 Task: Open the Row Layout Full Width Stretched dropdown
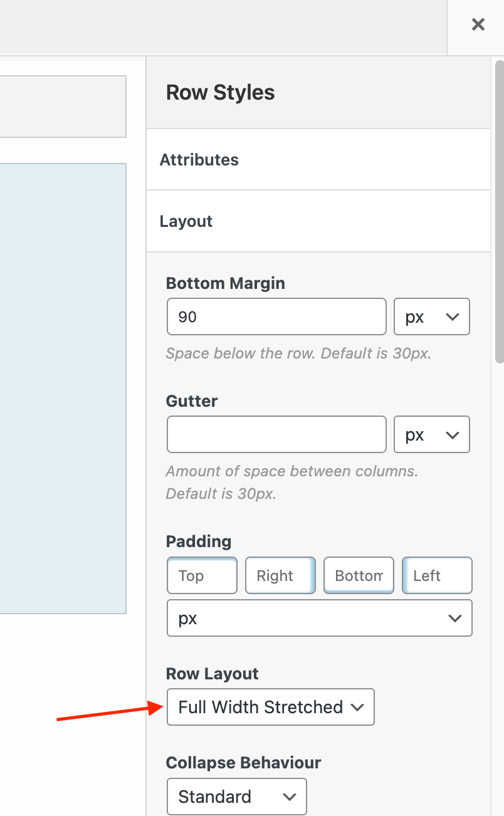pos(270,707)
